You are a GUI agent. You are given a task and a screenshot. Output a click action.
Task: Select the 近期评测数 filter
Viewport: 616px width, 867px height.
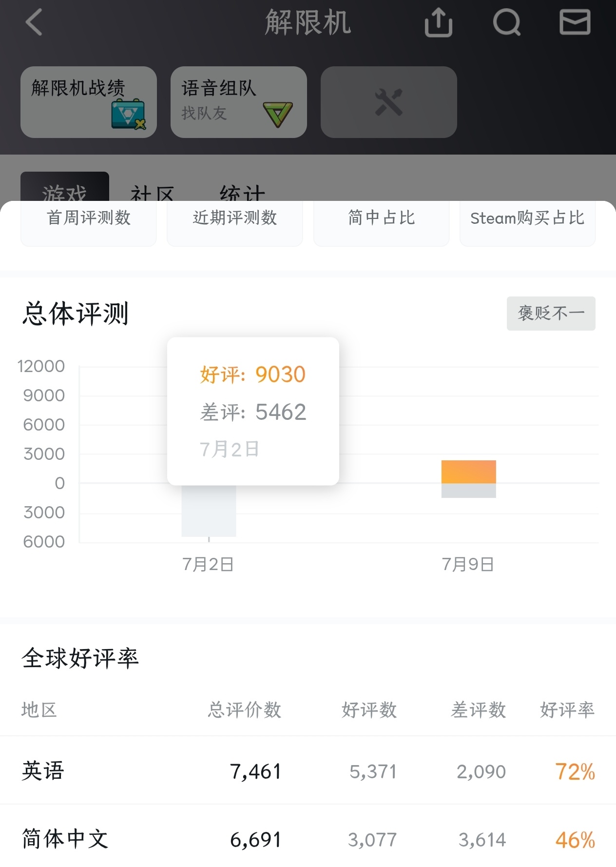[x=235, y=219]
